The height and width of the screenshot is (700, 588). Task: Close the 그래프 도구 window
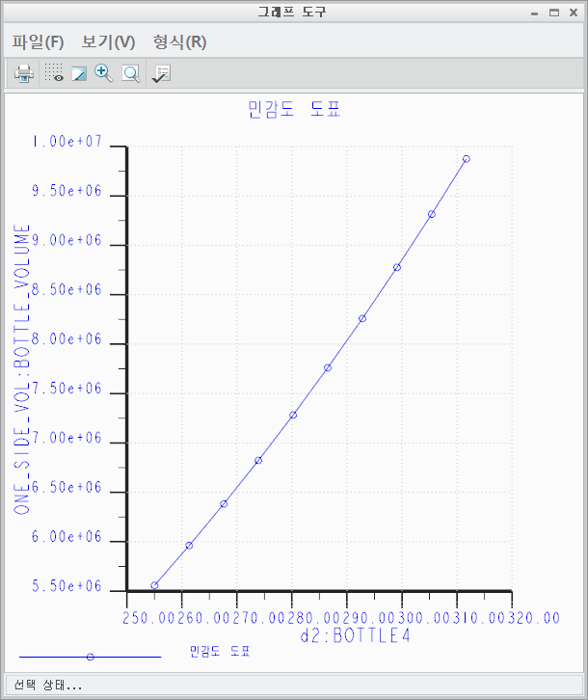pos(574,13)
